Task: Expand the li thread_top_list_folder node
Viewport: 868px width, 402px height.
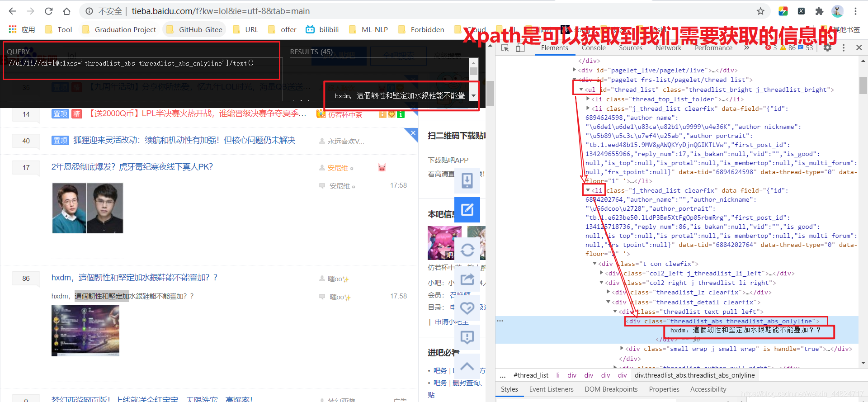Action: coord(588,99)
